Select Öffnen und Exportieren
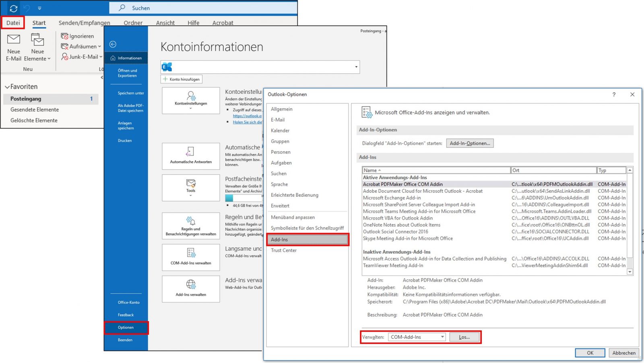The height and width of the screenshot is (363, 644). click(127, 73)
